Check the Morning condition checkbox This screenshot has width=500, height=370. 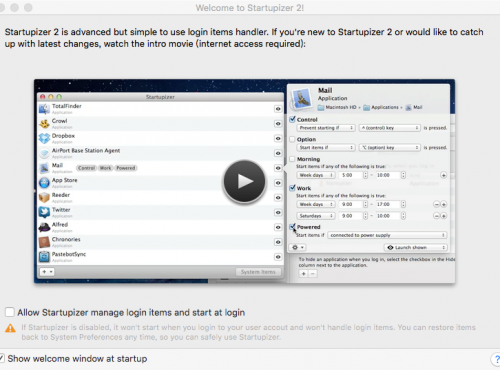coord(292,159)
